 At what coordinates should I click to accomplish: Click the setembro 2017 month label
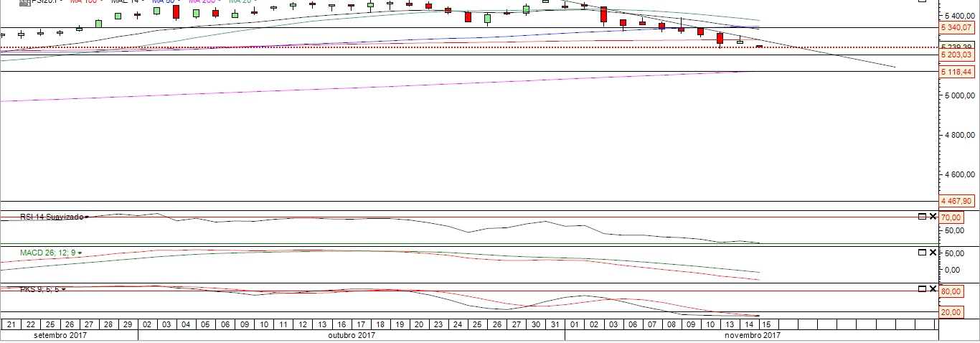tap(62, 335)
